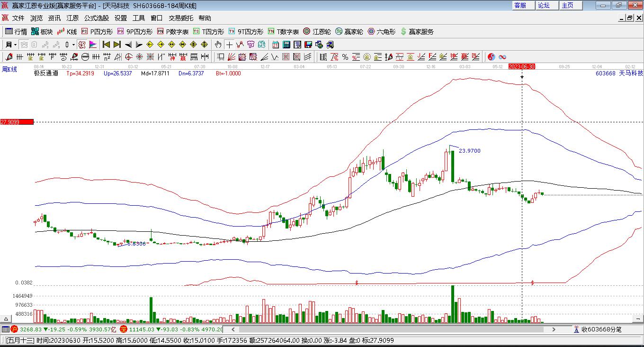Open the 9T四方形 tool
The image size is (644, 347).
[x=246, y=32]
